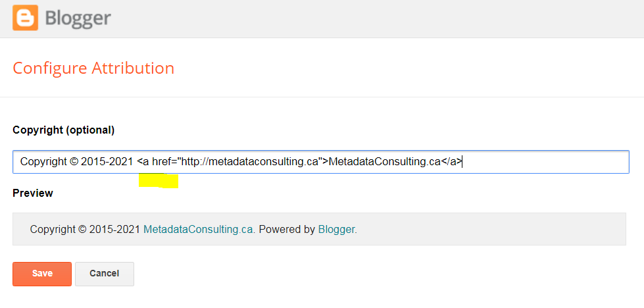Click the 'Powered by' text in the preview
The height and width of the screenshot is (308, 644).
(287, 229)
